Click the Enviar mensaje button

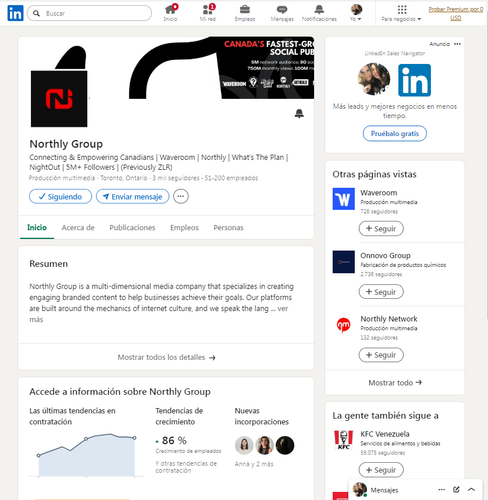pyautogui.click(x=133, y=197)
